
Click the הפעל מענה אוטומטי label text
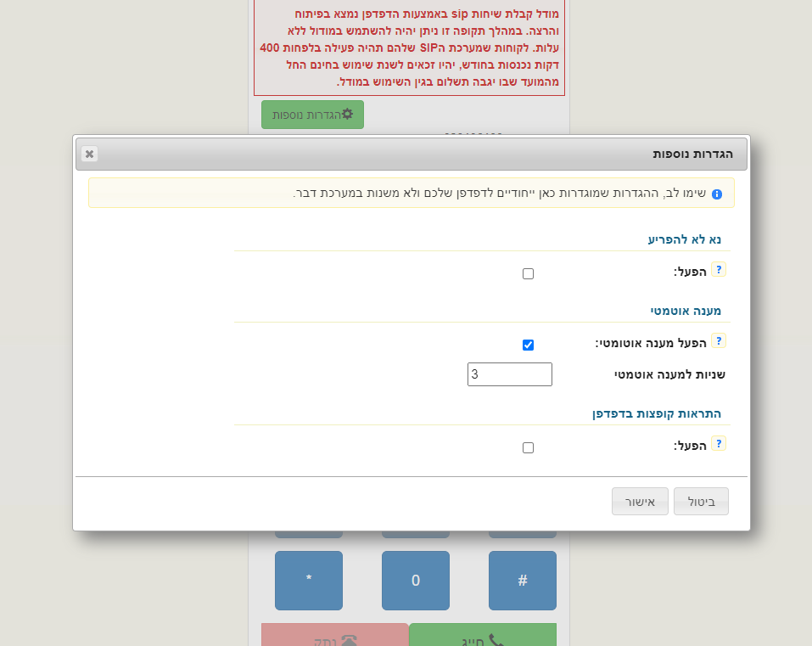(650, 343)
